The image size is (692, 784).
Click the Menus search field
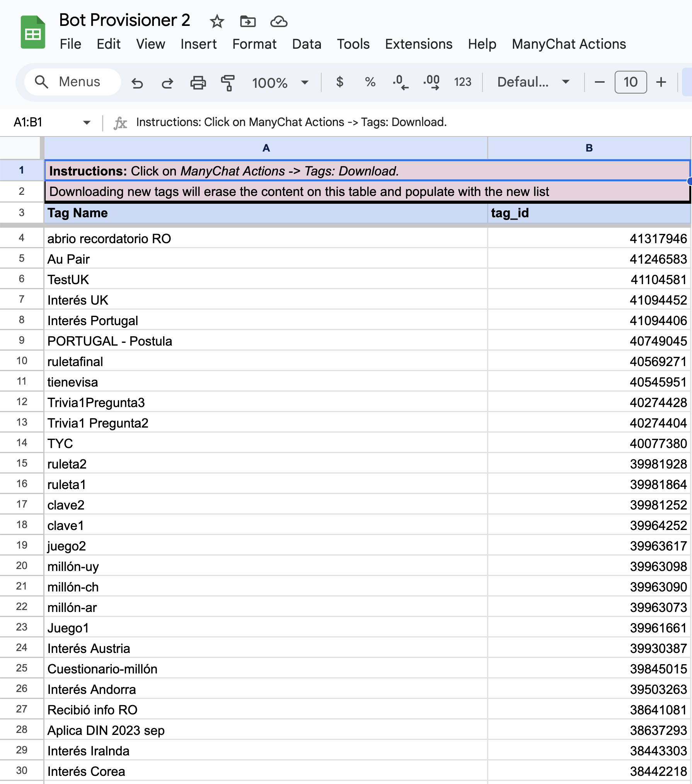pos(73,82)
